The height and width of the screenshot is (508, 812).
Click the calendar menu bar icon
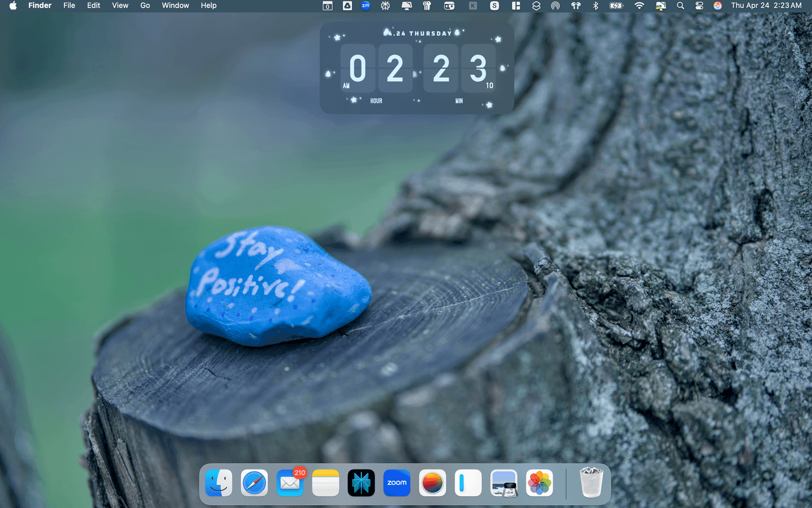coord(327,6)
